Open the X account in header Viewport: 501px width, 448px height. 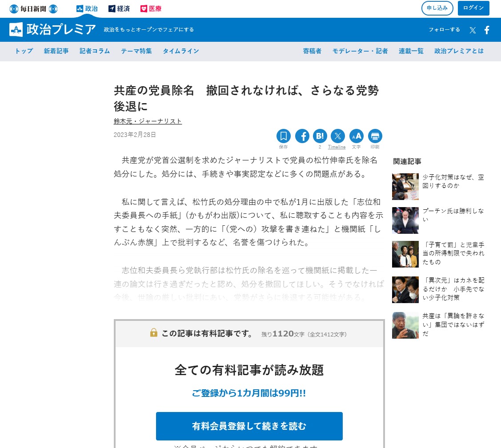473,30
